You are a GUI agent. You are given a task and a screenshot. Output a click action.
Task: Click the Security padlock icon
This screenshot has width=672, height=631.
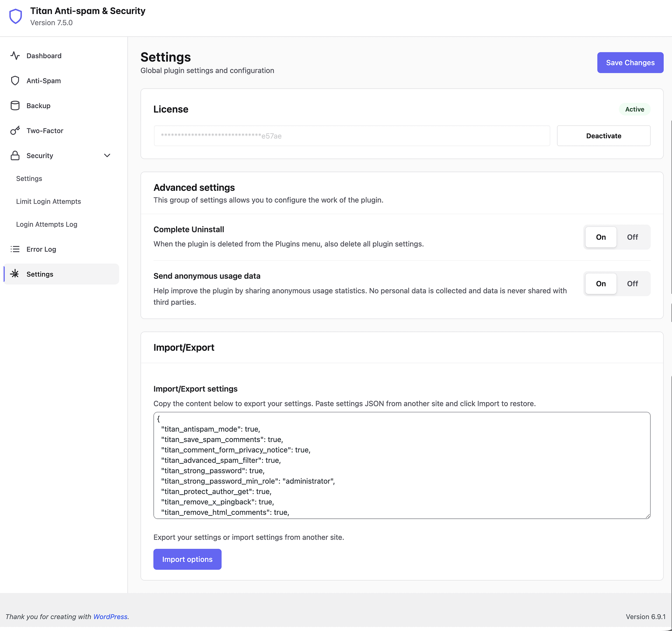[x=15, y=155]
